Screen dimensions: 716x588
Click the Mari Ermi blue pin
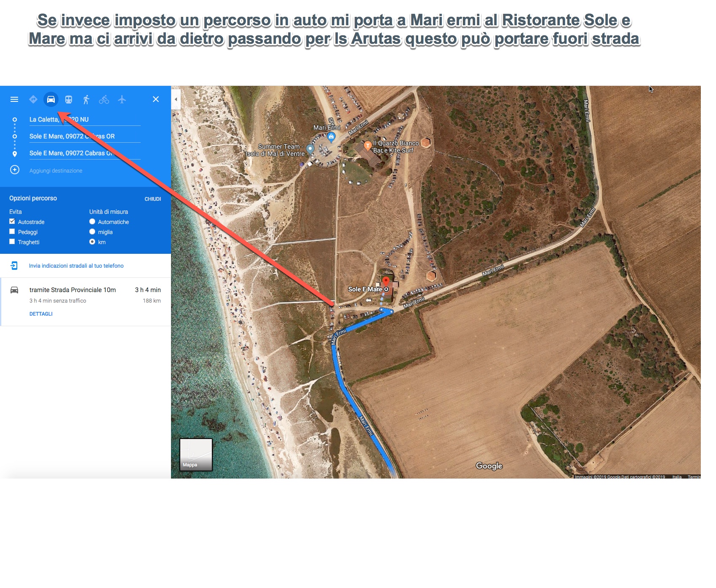click(331, 136)
